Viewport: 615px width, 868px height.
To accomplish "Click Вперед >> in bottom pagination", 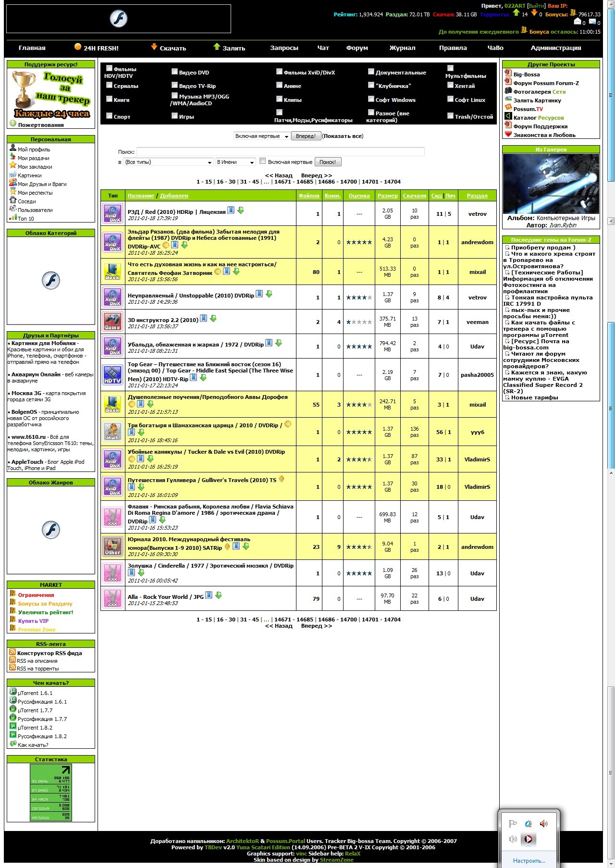I will (317, 626).
